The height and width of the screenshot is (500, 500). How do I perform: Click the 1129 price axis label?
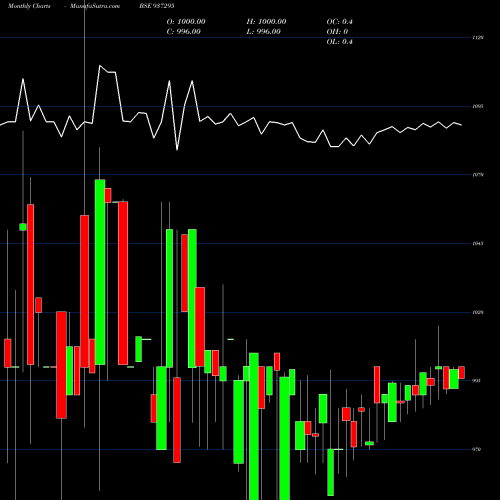pos(478,38)
